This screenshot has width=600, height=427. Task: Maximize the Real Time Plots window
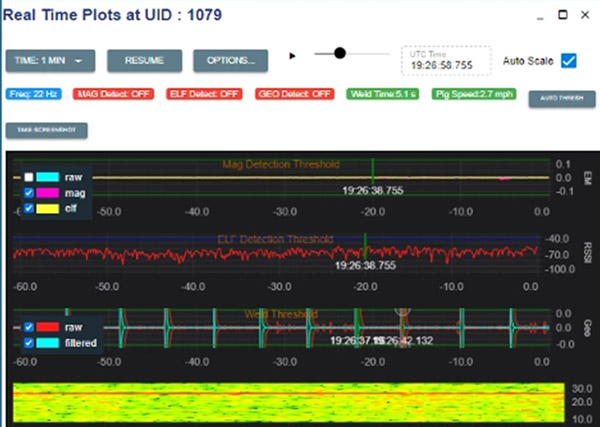(562, 15)
